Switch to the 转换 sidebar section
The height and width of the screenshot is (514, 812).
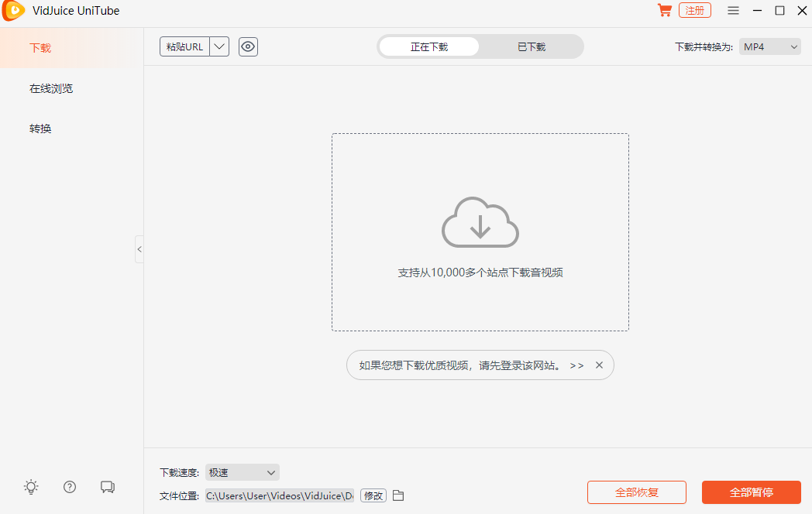pos(40,128)
